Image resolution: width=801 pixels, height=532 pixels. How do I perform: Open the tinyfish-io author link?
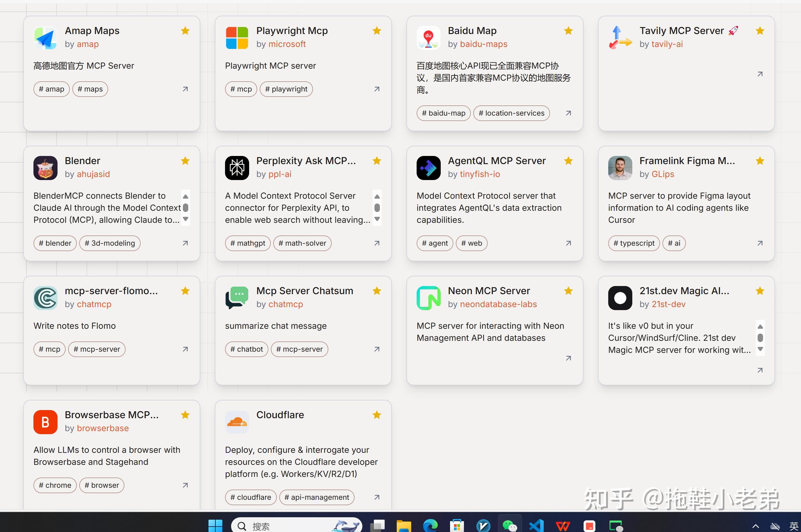pyautogui.click(x=480, y=174)
